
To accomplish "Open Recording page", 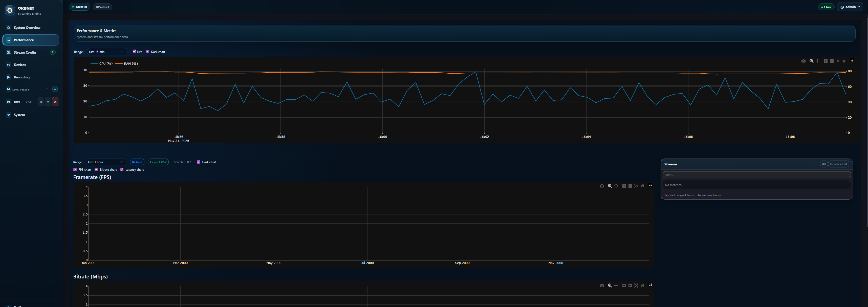I will [31, 77].
